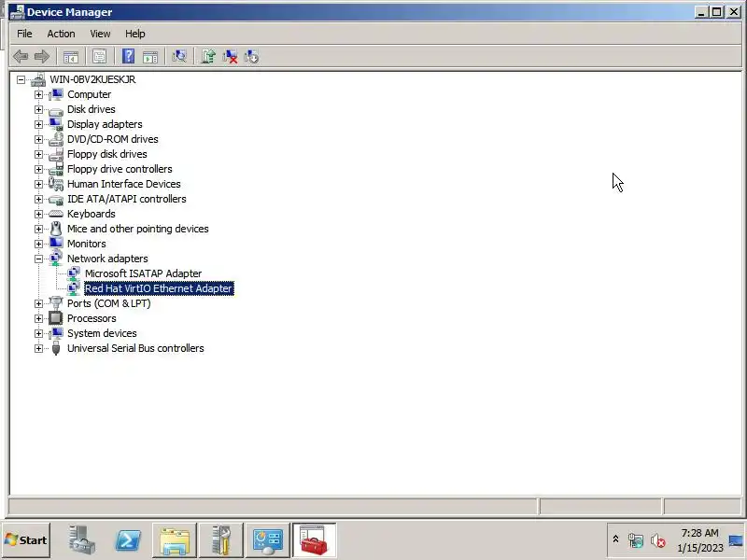Expand the Ports (COM & LPT) node
This screenshot has width=747, height=560.
coord(38,303)
